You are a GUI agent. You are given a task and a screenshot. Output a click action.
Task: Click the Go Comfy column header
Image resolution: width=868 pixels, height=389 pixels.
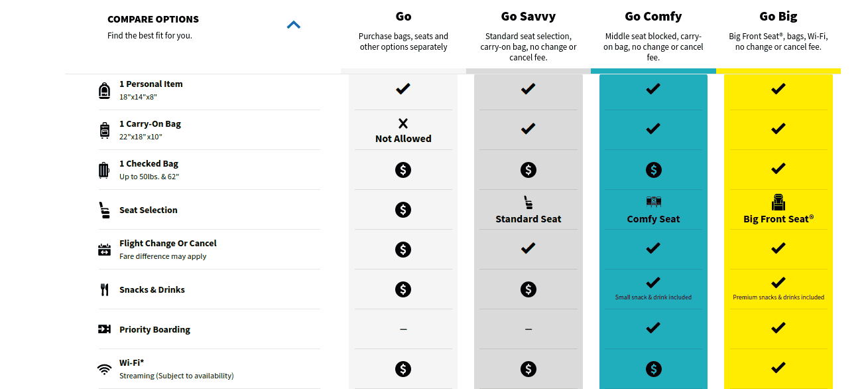[x=653, y=16]
